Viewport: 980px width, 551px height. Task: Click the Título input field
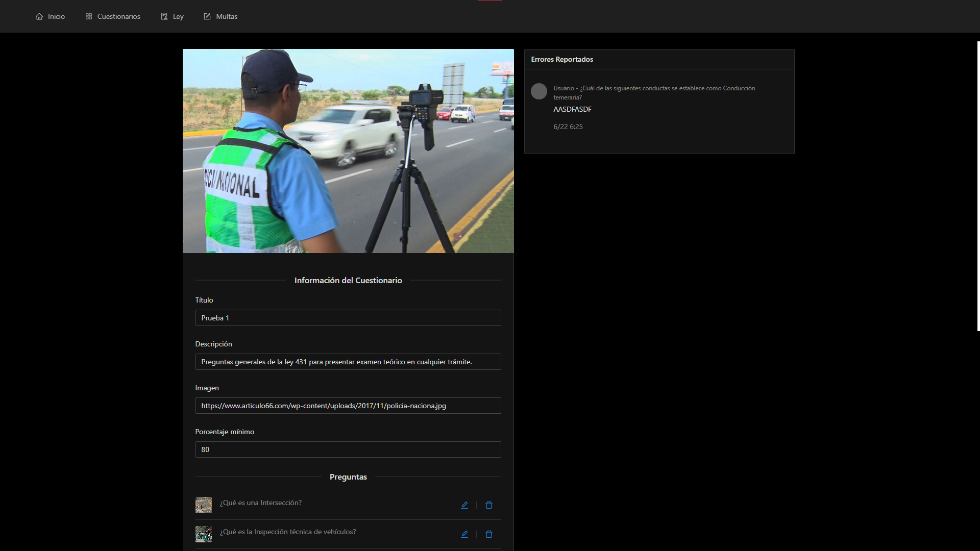click(348, 318)
